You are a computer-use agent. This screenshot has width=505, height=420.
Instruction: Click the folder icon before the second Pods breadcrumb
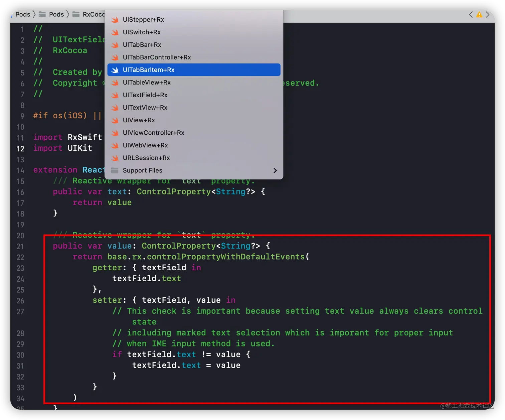42,14
